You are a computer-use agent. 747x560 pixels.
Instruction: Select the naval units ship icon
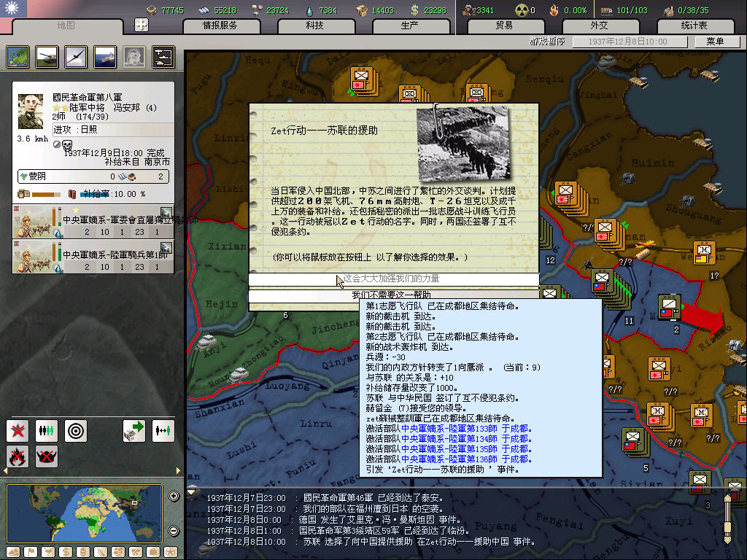(104, 57)
